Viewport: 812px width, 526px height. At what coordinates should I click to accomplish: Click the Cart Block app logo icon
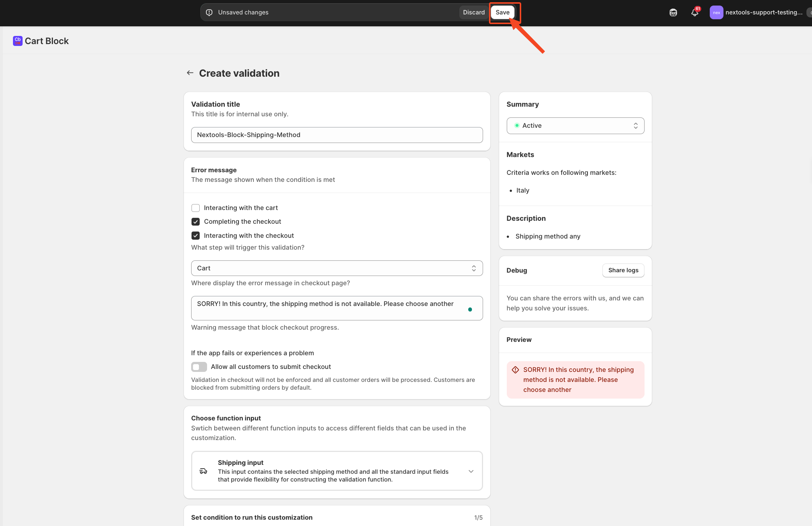click(x=17, y=41)
